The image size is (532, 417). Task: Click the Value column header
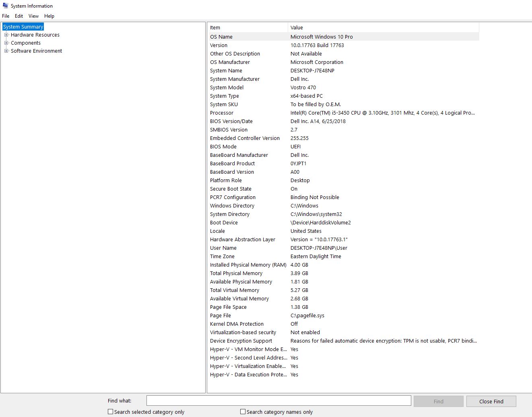click(382, 28)
